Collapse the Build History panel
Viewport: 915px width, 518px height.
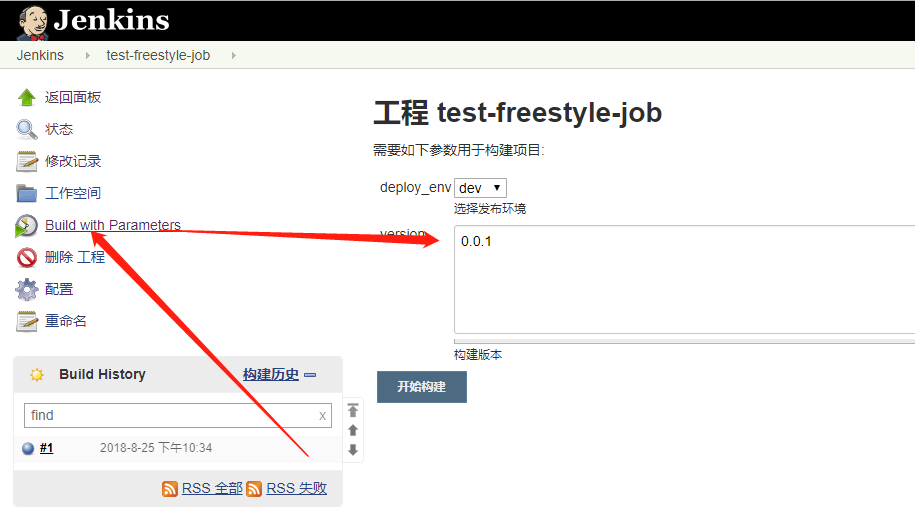pyautogui.click(x=310, y=375)
